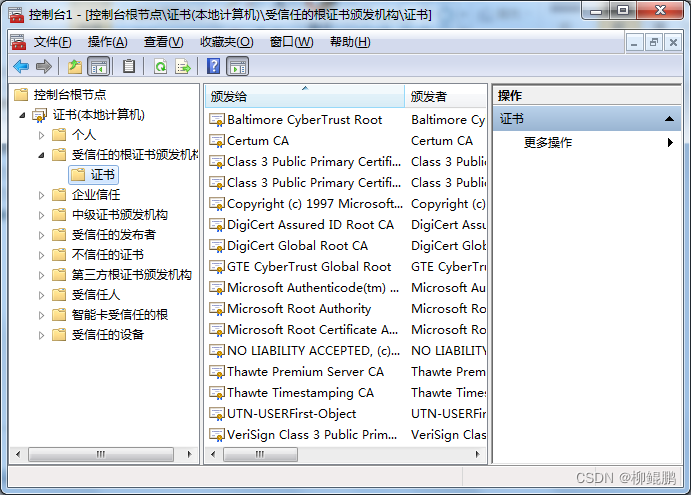Expand the 受信任的发布者 tree node

coord(41,235)
